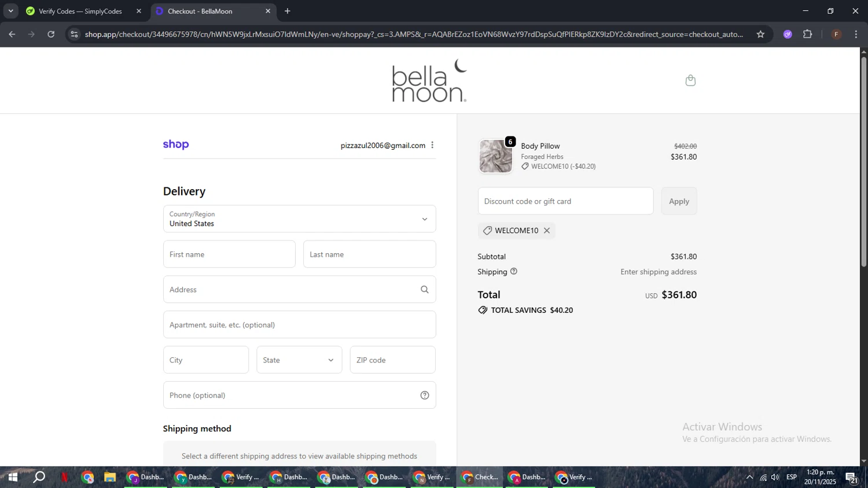Screen dimensions: 868x488
Task: Remove the WELCOME10 discount code
Action: tap(546, 231)
